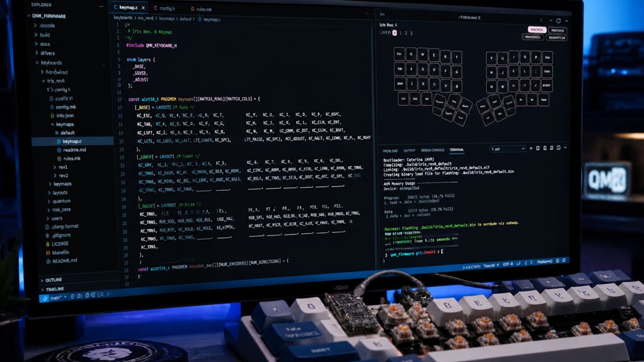Click the file icon beside .clang-format
The width and height of the screenshot is (644, 362).
click(x=47, y=227)
